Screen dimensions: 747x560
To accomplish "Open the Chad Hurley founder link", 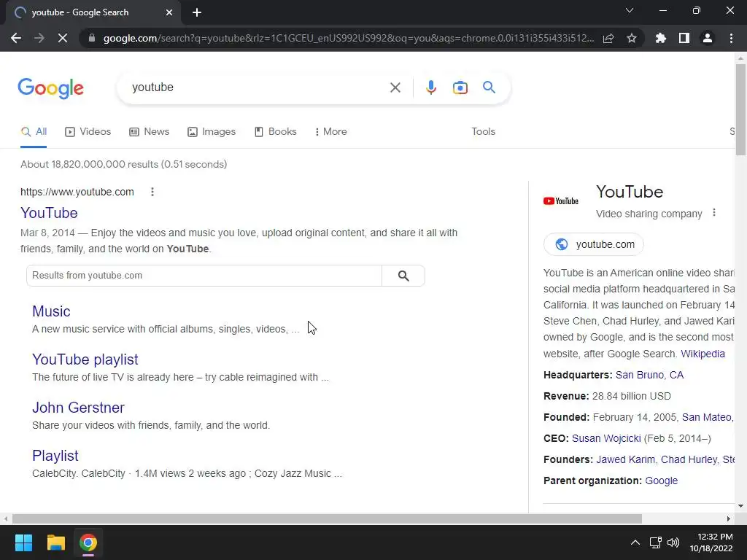I will 689,459.
